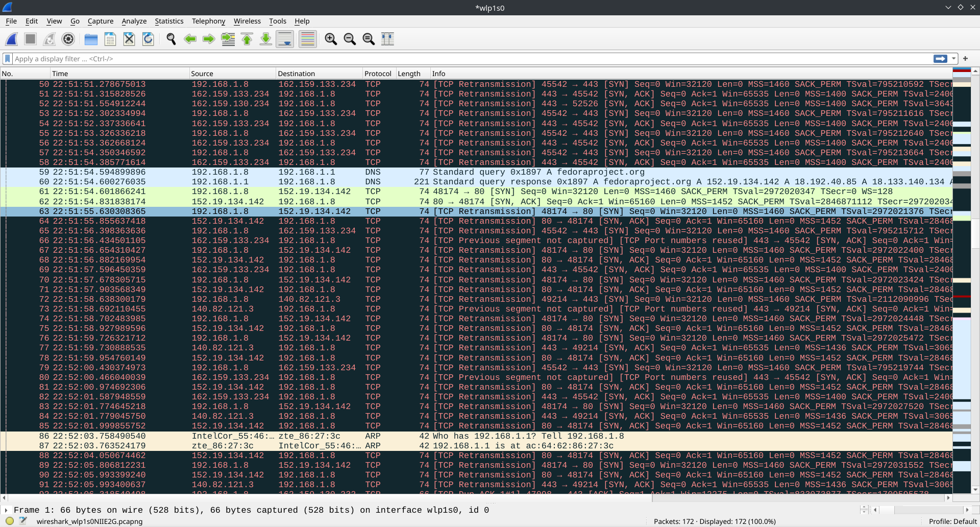The image size is (980, 527).
Task: Start a new live capture
Action: pos(11,39)
